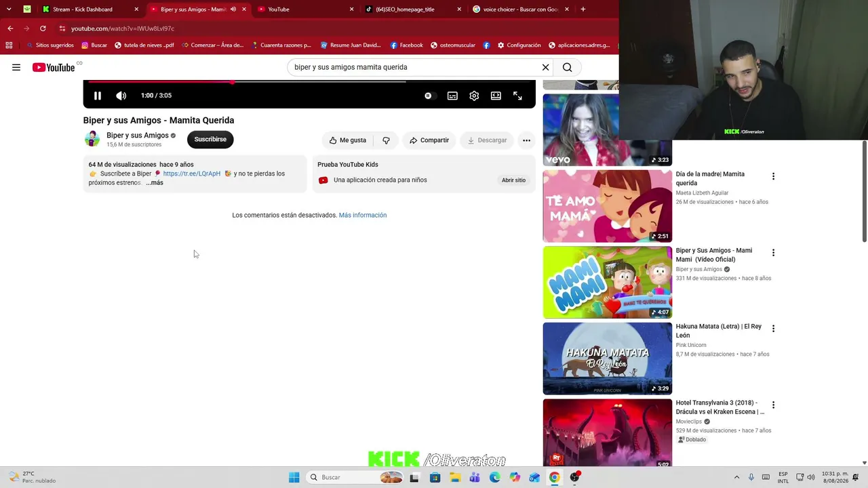This screenshot has width=868, height=488.
Task: Launch Microsoft Edge from the taskbar
Action: click(495, 477)
